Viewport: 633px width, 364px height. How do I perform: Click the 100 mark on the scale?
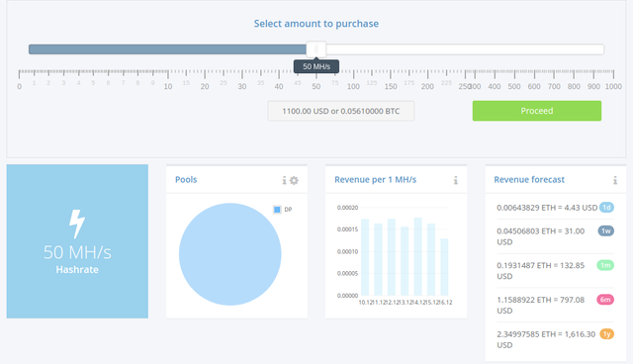pos(353,86)
